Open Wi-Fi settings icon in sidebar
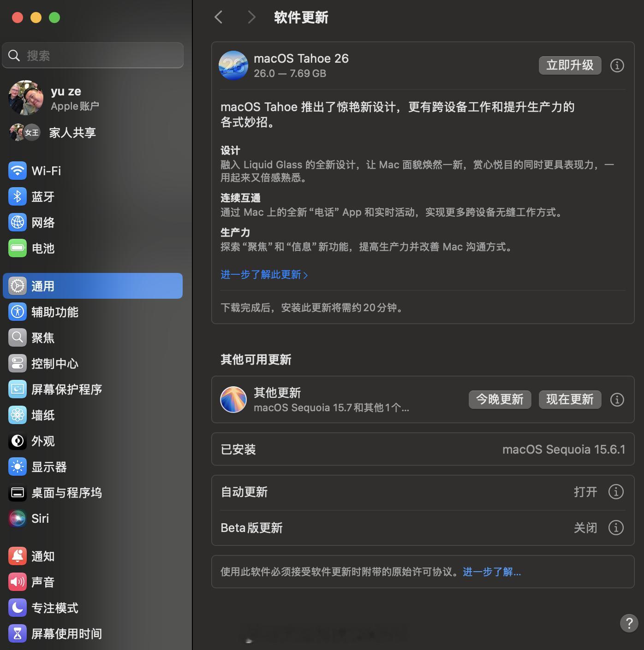The image size is (644, 650). tap(18, 171)
